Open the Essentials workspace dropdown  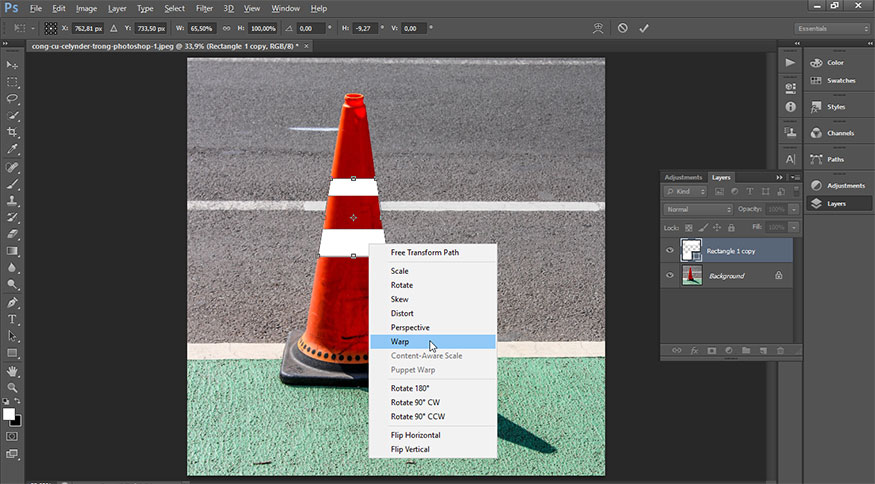coord(831,28)
